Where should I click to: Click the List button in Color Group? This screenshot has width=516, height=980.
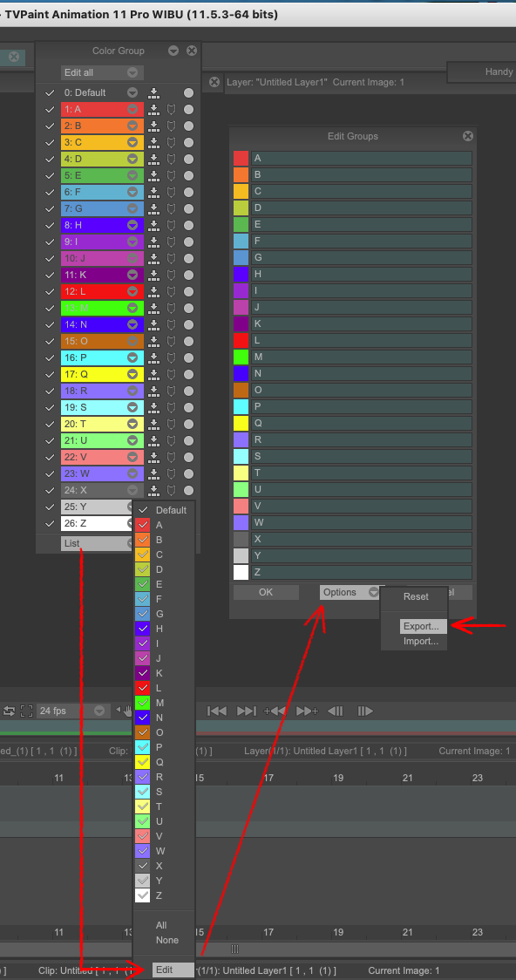click(97, 544)
